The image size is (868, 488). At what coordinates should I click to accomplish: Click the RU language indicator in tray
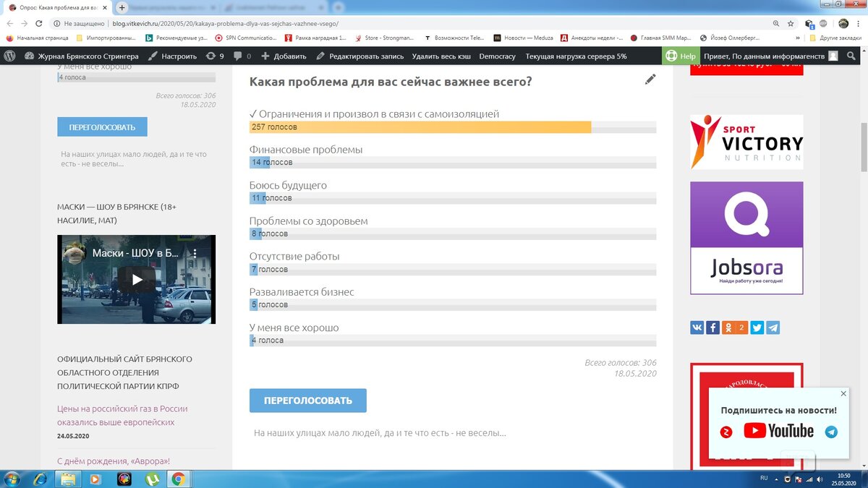click(x=765, y=479)
